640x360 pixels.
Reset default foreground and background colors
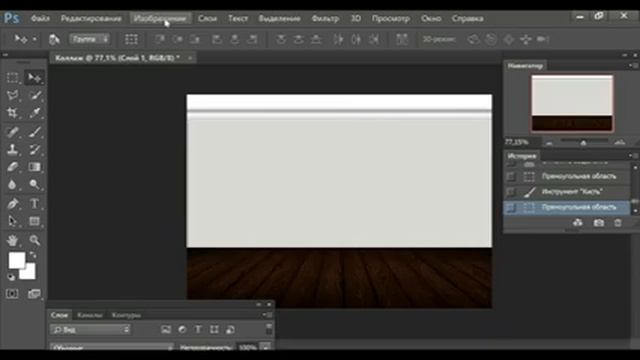coord(11,277)
